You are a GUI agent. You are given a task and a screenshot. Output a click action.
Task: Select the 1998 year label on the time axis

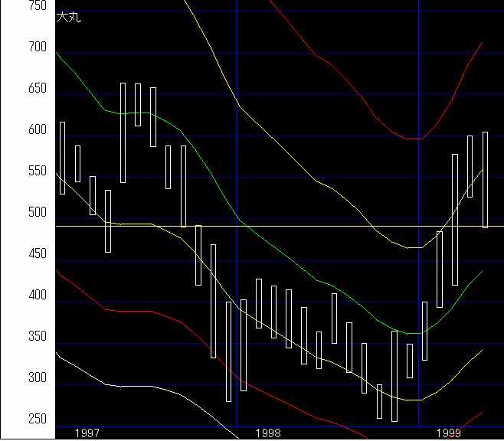tap(268, 433)
